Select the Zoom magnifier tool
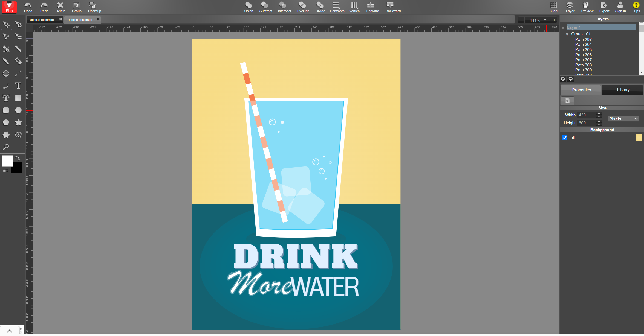644x336 pixels. tap(6, 147)
